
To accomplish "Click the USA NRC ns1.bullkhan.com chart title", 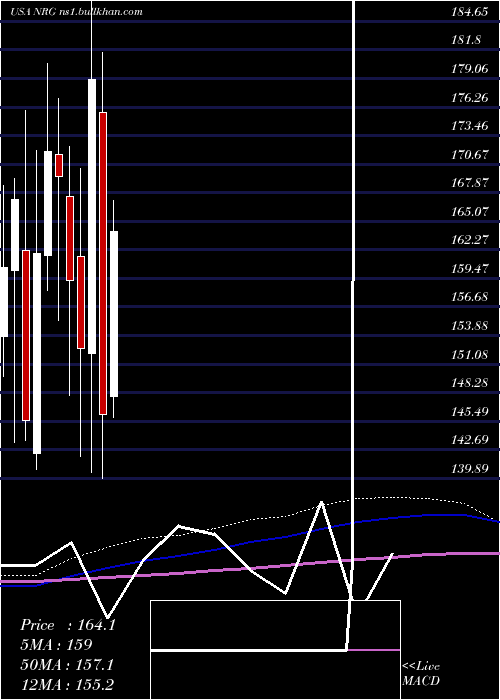I will [x=77, y=12].
